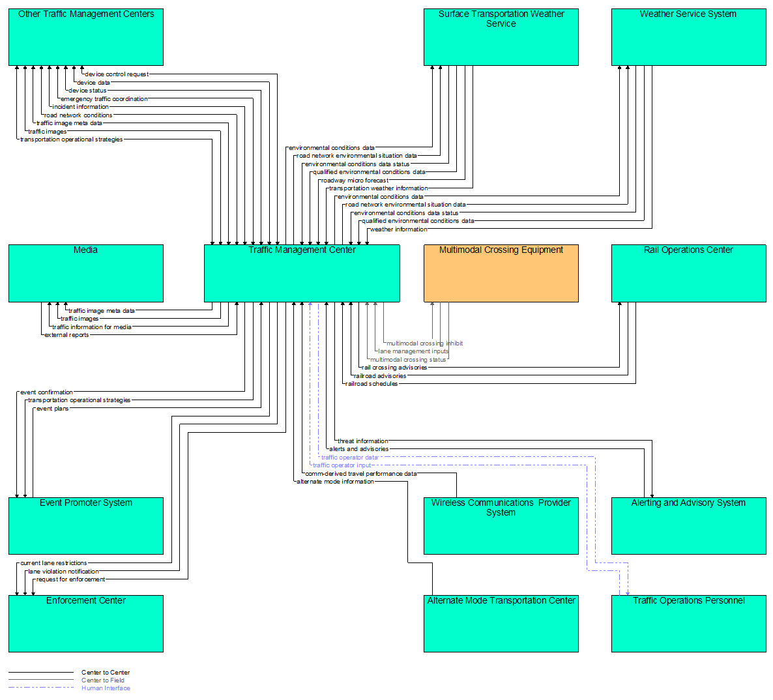Click the Traffic Operations Personnel box

[x=689, y=624]
